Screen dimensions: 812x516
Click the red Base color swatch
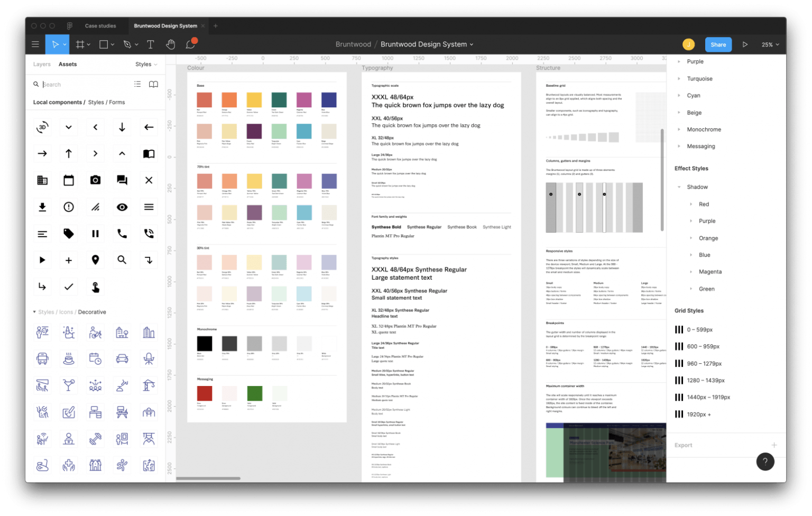(204, 99)
